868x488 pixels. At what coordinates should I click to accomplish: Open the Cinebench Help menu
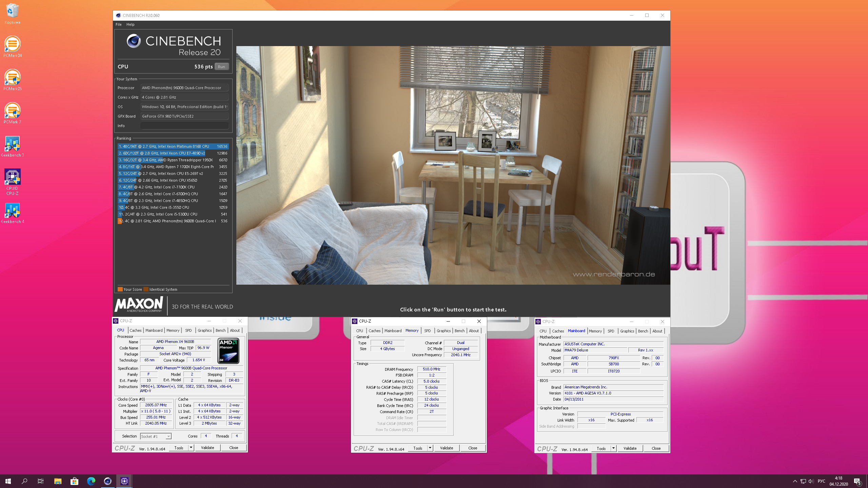coord(131,24)
